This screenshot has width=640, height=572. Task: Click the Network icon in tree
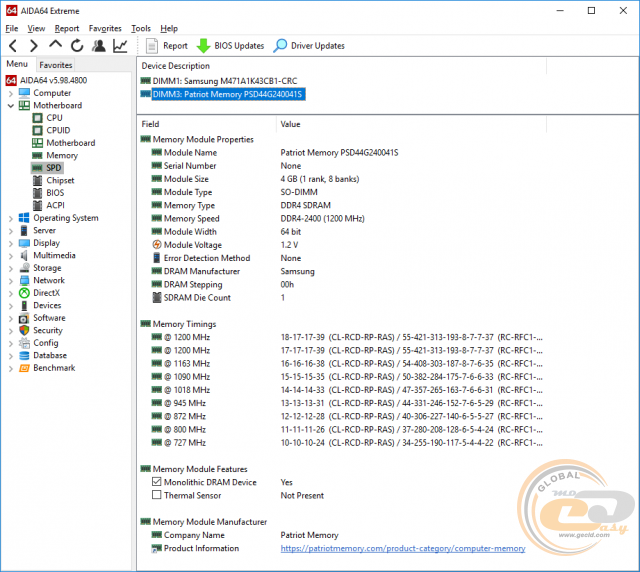tap(24, 280)
